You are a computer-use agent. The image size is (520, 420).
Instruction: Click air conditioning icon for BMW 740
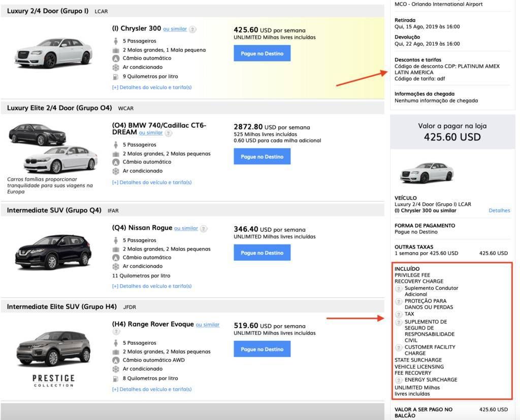pyautogui.click(x=116, y=171)
